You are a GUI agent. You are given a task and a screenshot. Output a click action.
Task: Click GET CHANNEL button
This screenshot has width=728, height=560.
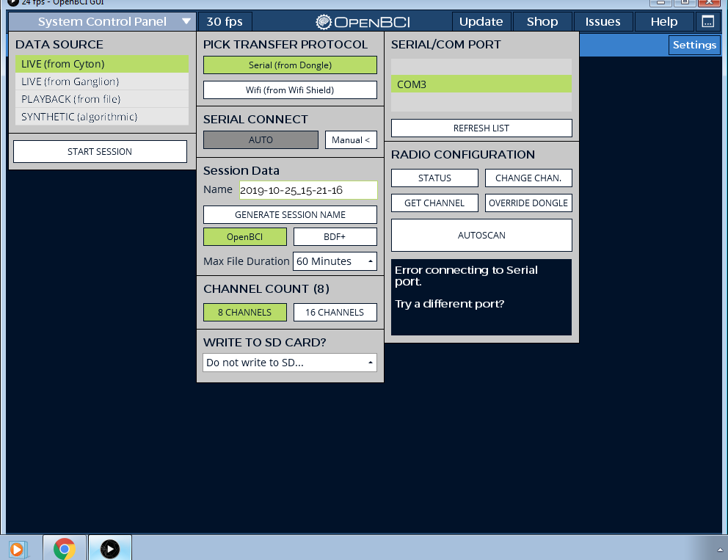(x=434, y=203)
